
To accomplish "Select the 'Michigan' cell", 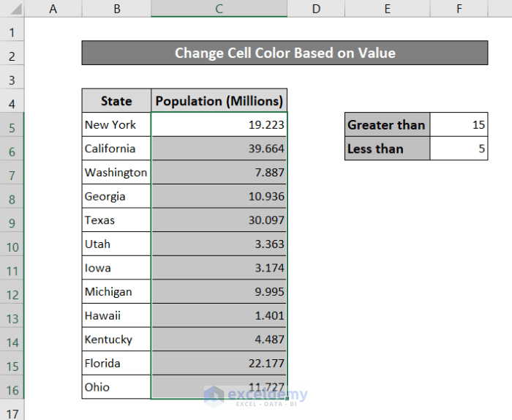I will pos(116,291).
